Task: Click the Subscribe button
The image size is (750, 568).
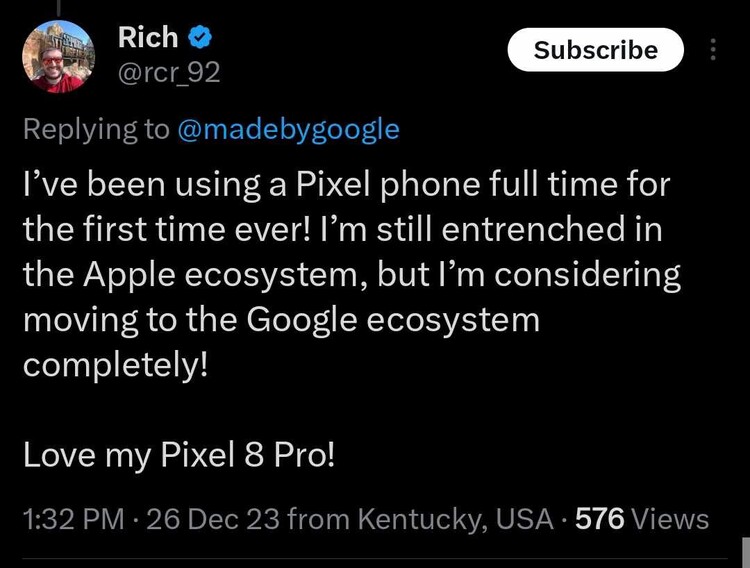Action: 595,50
